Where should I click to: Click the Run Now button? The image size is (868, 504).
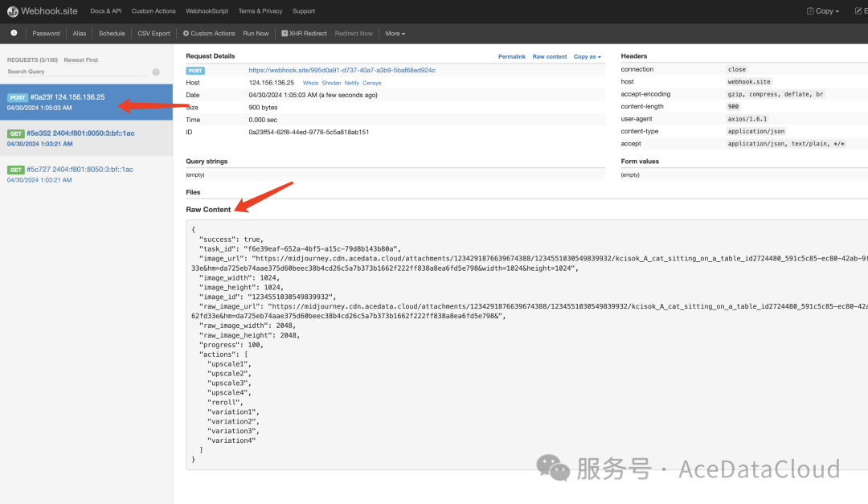click(256, 34)
